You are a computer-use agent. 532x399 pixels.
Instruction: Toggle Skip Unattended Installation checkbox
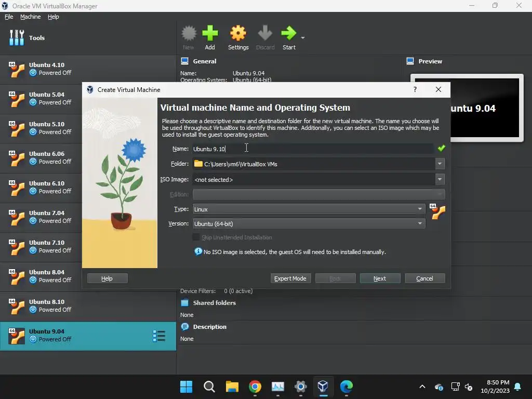tap(196, 237)
